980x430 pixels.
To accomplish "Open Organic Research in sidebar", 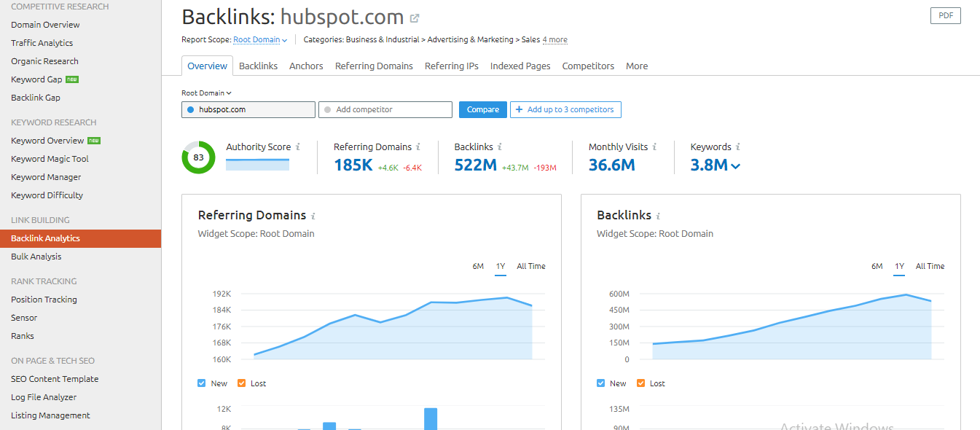I will pos(44,61).
